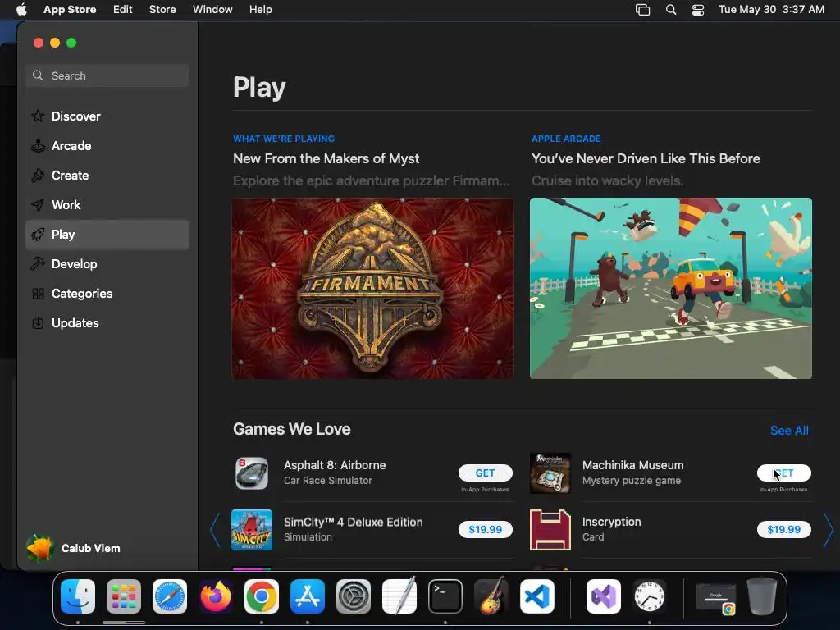
Task: Click Stage Manager icon in menu bar
Action: click(x=642, y=10)
